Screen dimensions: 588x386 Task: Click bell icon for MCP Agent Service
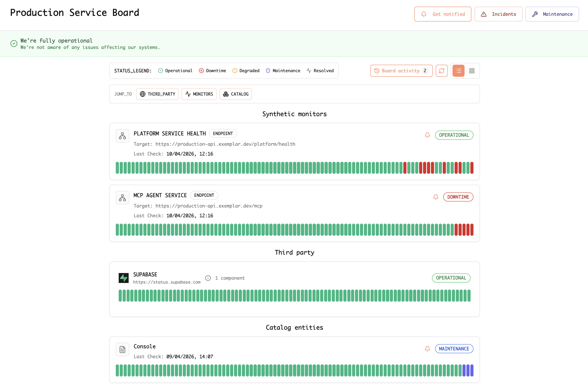[x=436, y=197]
